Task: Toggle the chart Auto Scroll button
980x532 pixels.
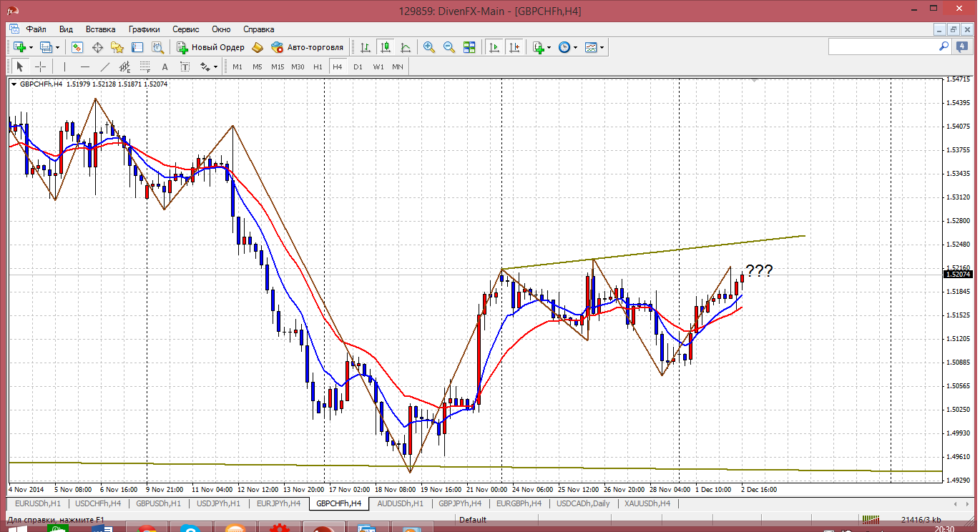Action: [494, 47]
